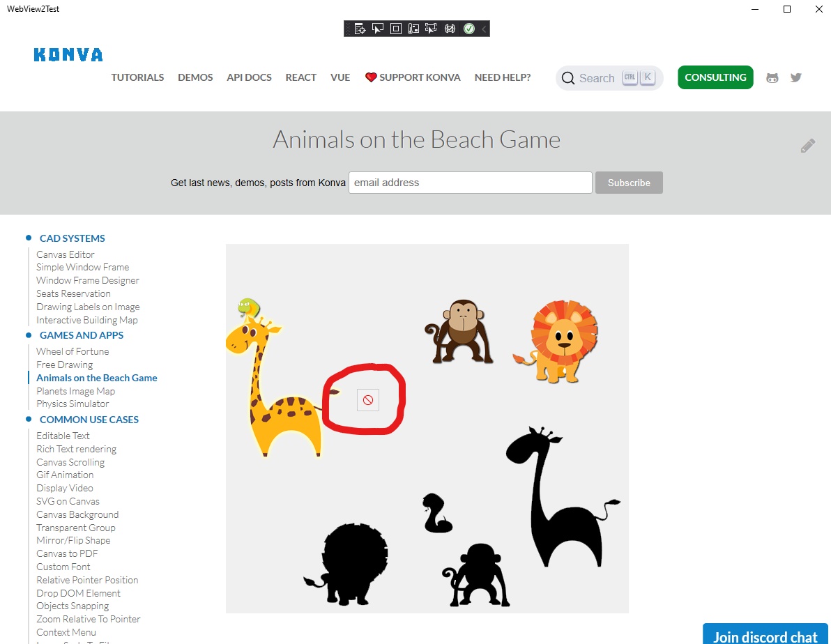Click the pencil edit page icon
The height and width of the screenshot is (644, 831).
(808, 146)
